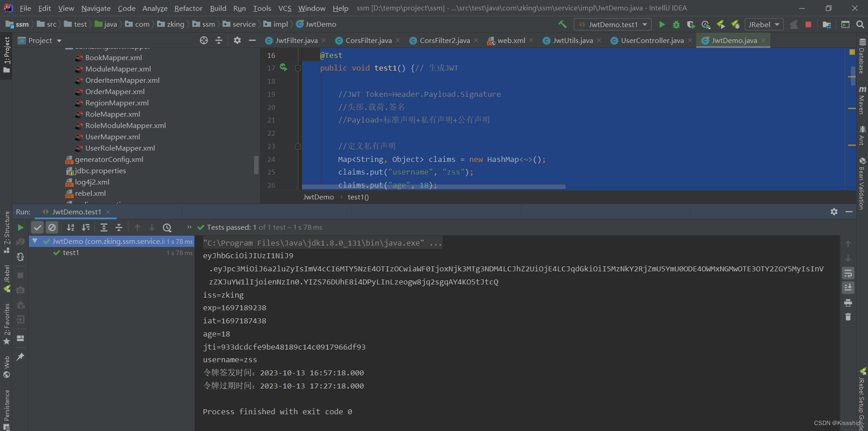Image resolution: width=868 pixels, height=431 pixels.
Task: Expand the JwtDemo test results node
Action: 35,241
